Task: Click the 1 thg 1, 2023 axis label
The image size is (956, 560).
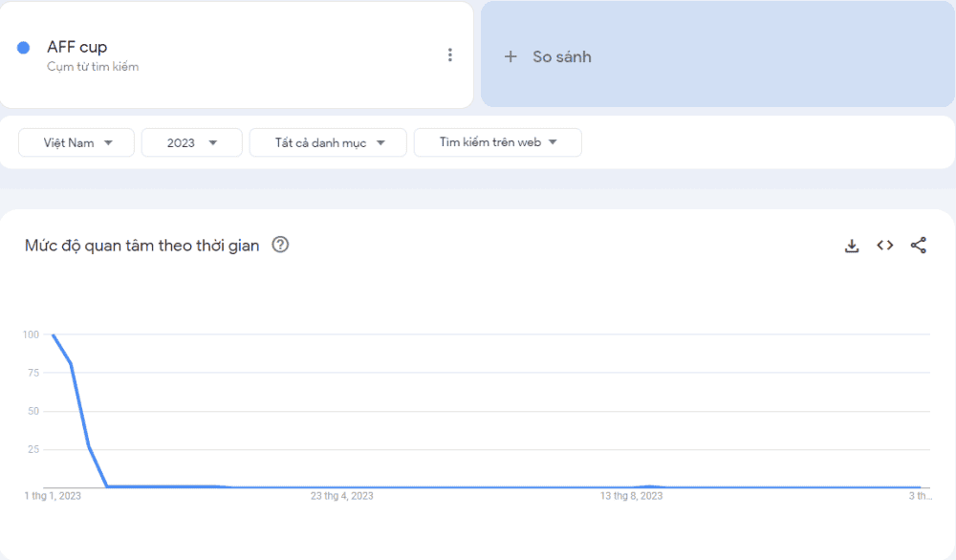Action: (x=53, y=496)
